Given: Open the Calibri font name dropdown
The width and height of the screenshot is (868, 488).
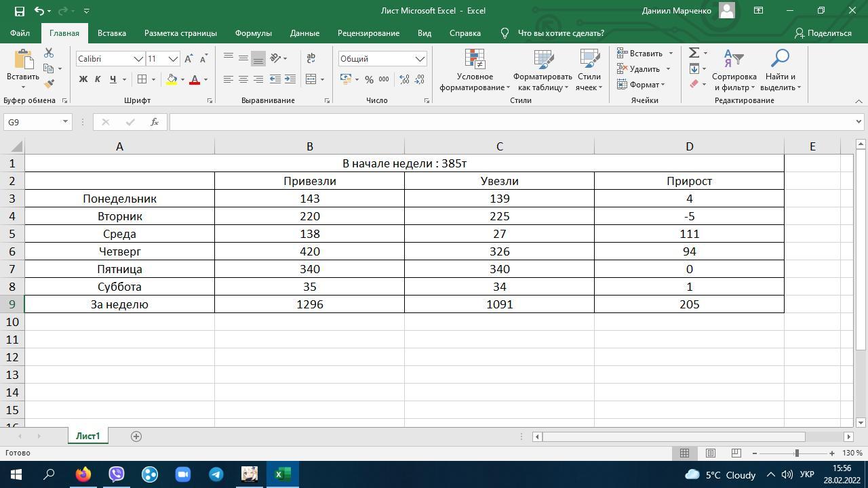Looking at the screenshot, I should point(138,59).
